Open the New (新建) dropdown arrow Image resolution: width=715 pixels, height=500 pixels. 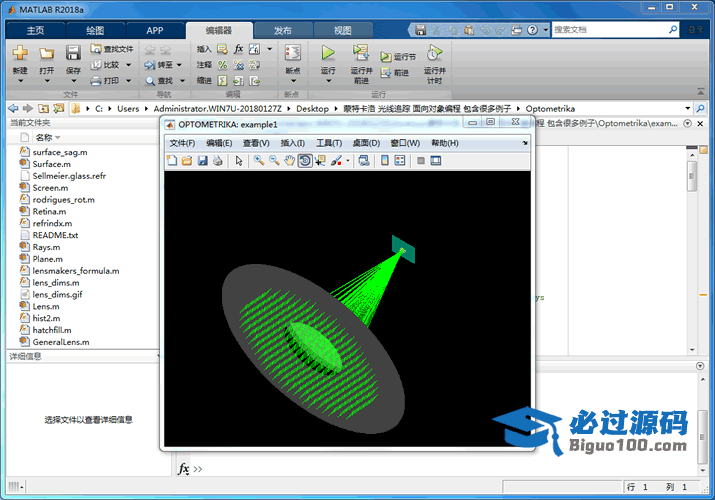pyautogui.click(x=20, y=81)
